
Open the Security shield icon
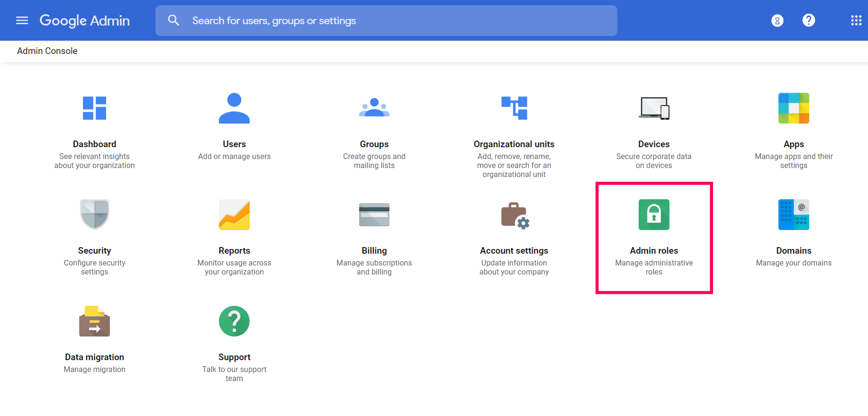click(x=95, y=214)
